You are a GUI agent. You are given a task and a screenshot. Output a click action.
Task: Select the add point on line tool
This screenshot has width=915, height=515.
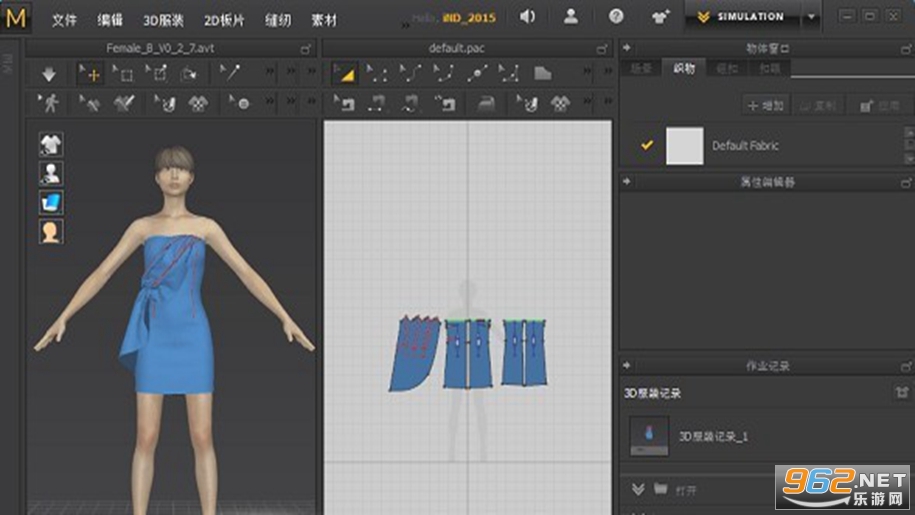[x=477, y=73]
